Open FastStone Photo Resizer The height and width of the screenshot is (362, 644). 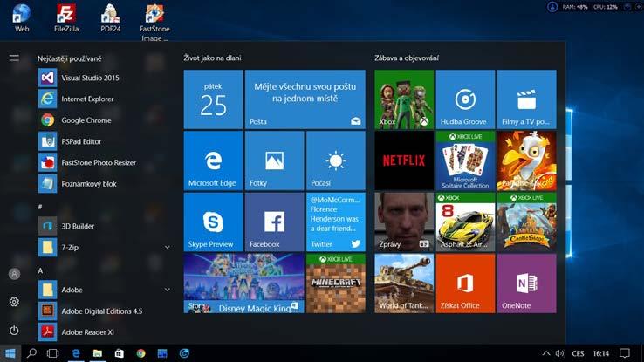103,162
